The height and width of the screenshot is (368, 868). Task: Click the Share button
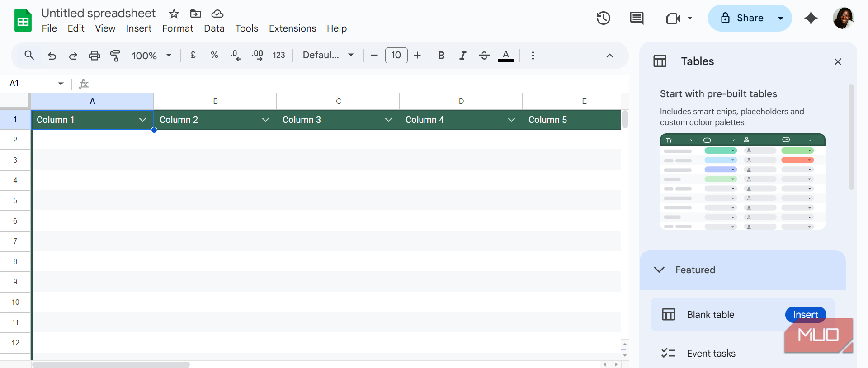tap(739, 18)
